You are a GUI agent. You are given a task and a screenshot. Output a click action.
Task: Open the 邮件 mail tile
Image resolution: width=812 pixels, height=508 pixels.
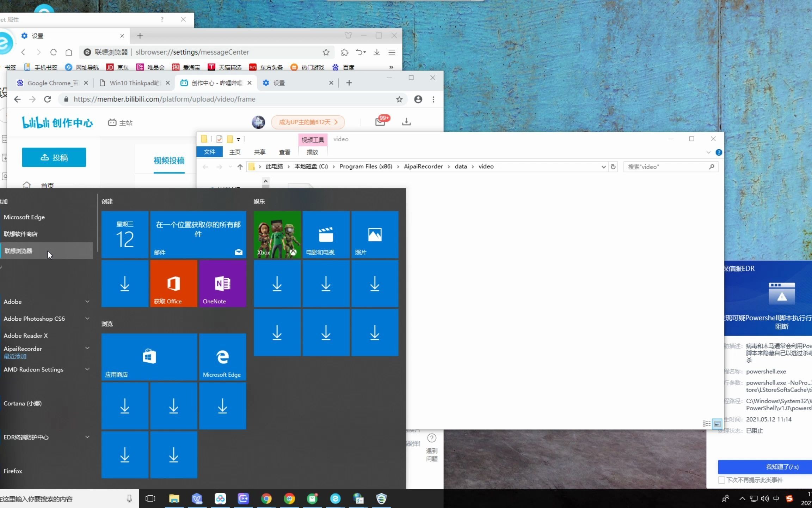coord(198,234)
